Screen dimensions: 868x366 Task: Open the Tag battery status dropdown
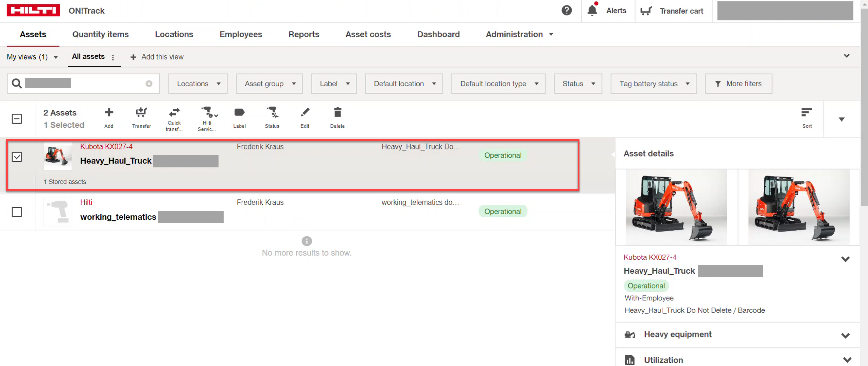(x=653, y=84)
